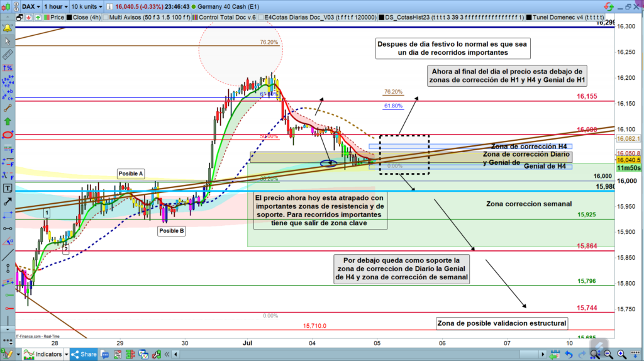The height and width of the screenshot is (361, 644).
Task: Select the red ellipse drawing tool
Action: click(8, 135)
